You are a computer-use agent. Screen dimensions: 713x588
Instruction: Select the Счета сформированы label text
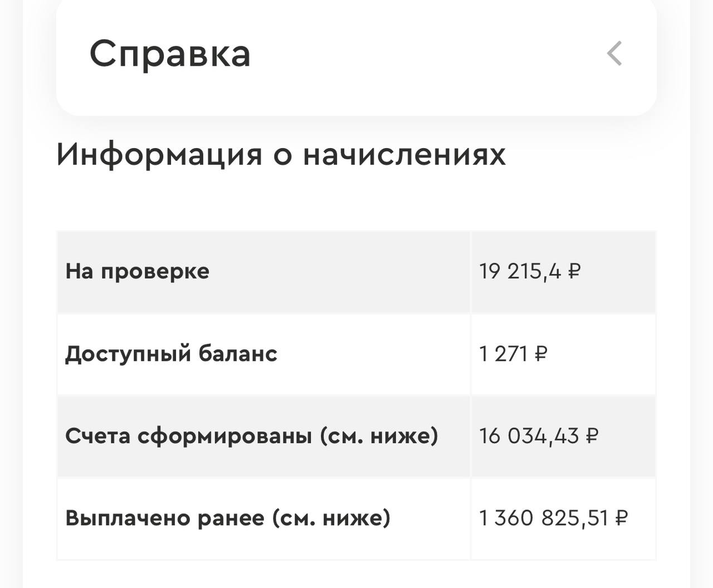pos(189,435)
